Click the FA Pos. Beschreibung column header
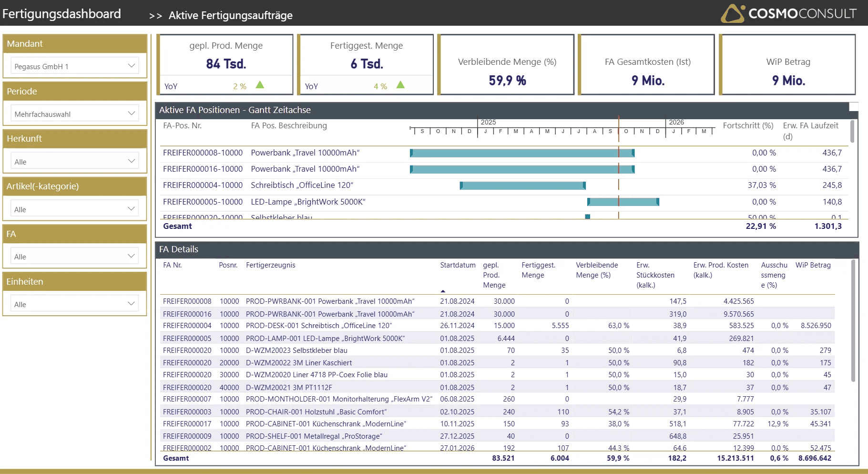The width and height of the screenshot is (868, 474). [289, 125]
